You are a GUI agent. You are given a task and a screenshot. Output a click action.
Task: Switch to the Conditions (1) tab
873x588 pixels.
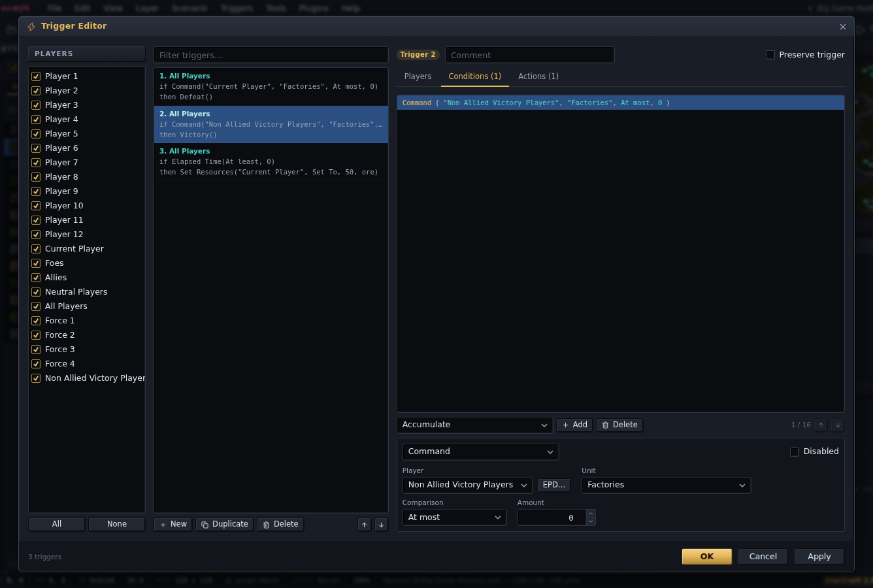coord(474,76)
